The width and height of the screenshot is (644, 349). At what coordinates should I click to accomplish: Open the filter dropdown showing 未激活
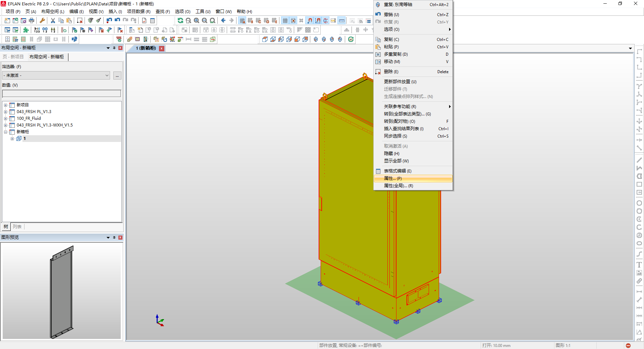pos(55,76)
